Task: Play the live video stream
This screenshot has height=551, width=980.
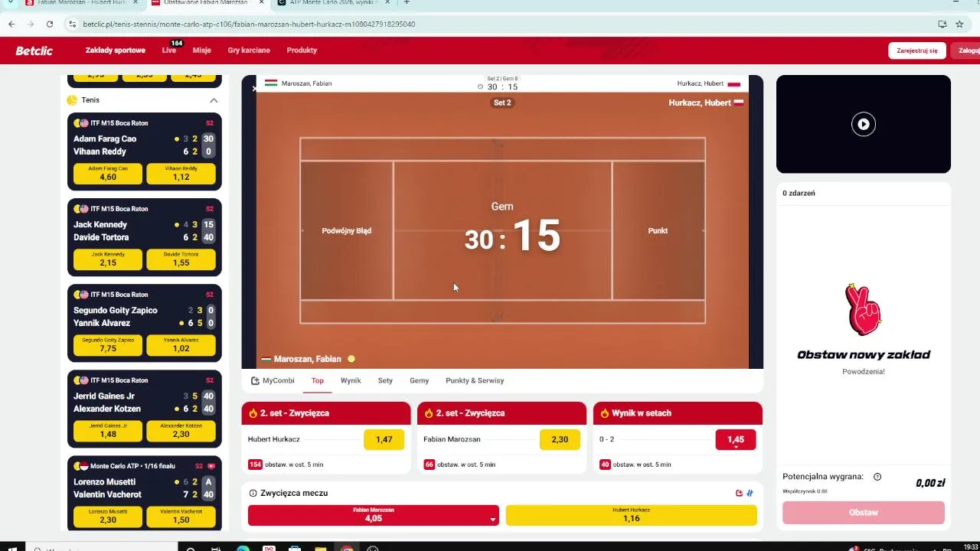Action: coord(864,124)
